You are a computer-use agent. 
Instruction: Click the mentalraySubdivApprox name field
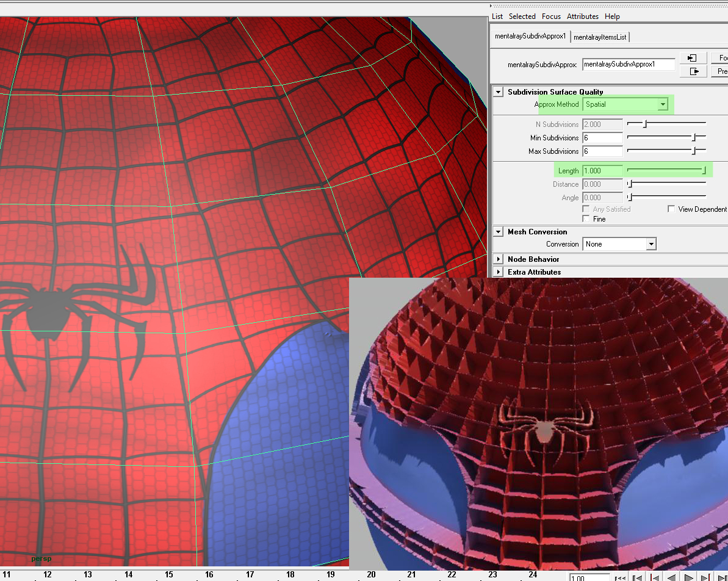point(629,64)
